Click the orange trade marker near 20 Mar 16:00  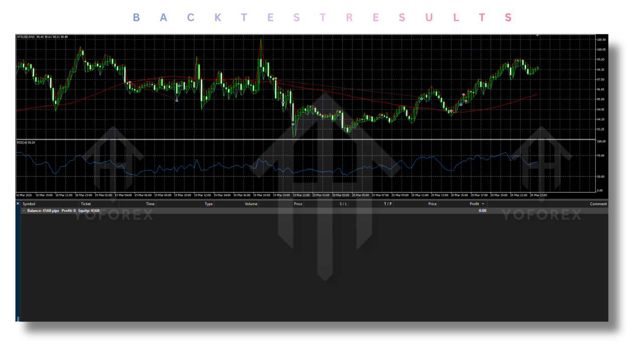[466, 102]
